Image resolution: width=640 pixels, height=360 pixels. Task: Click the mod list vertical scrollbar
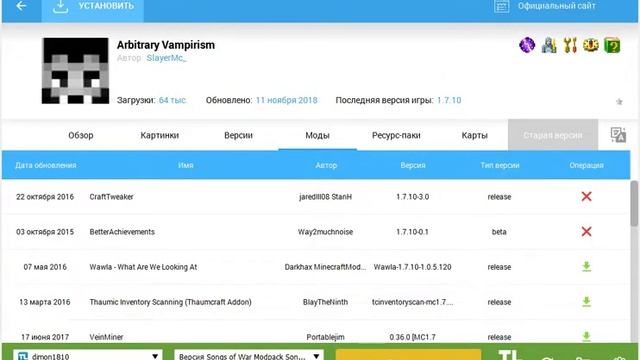(634, 203)
